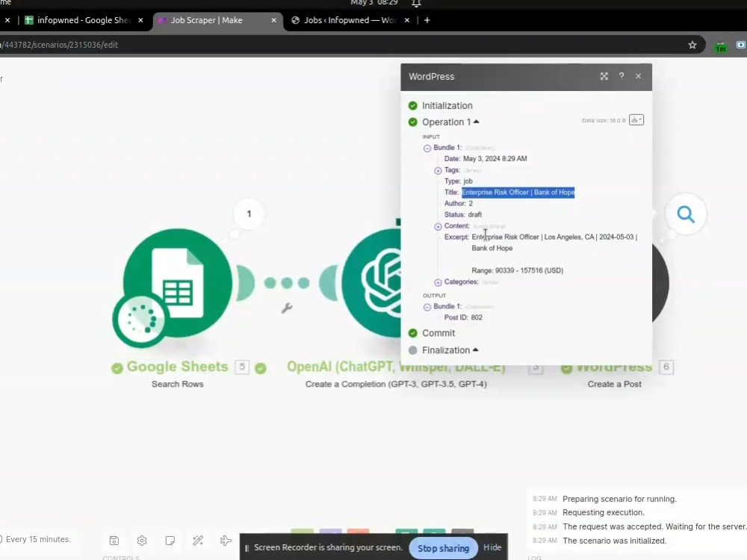
Task: Switch to Jobs Infopwned WordPress tab
Action: (350, 20)
